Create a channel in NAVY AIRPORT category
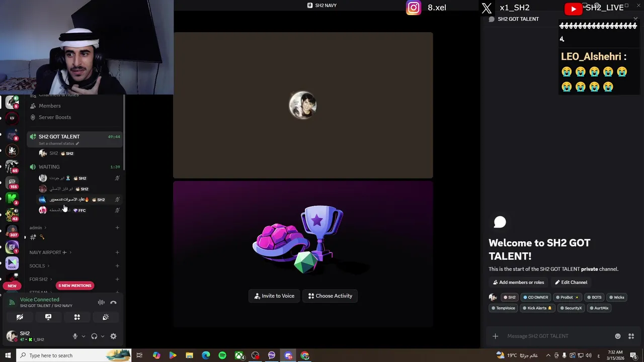 [117, 252]
